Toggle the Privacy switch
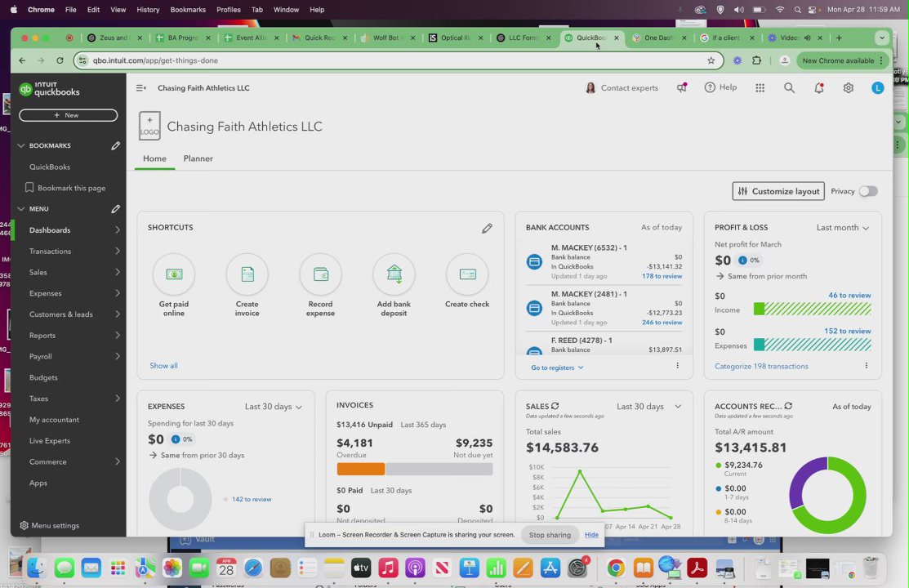 coord(868,191)
